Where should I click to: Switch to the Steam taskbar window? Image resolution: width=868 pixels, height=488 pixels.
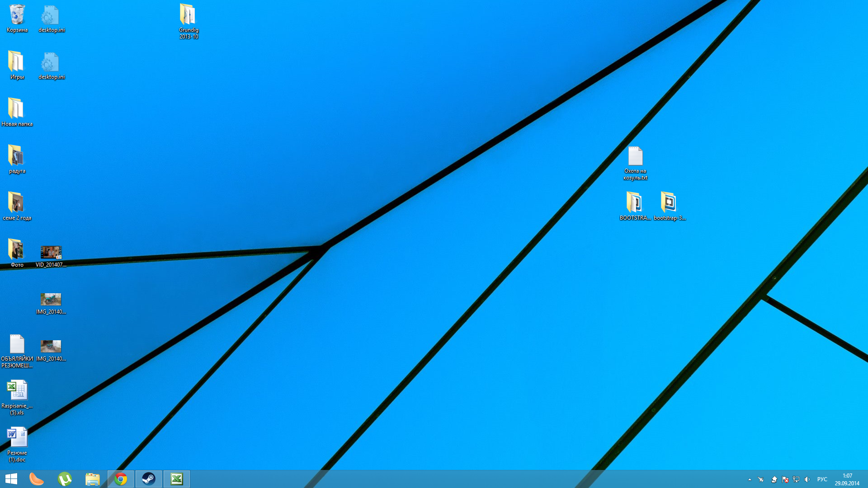pyautogui.click(x=149, y=479)
